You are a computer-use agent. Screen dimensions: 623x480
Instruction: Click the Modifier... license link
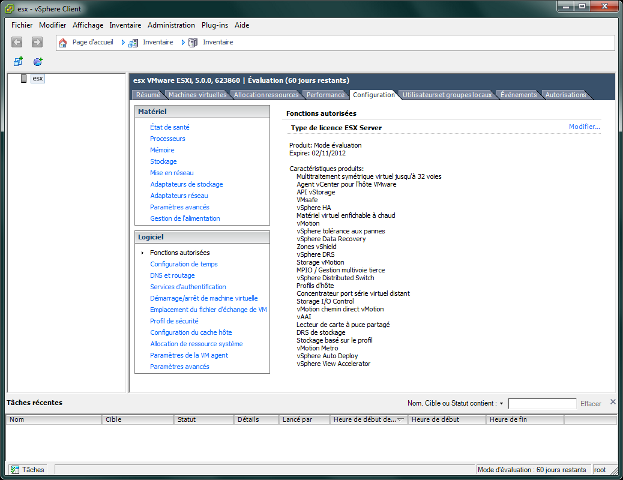click(584, 127)
